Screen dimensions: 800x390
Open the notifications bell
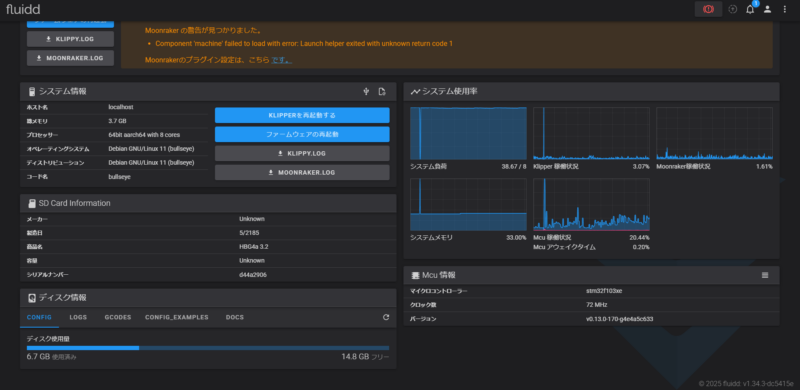tap(750, 9)
